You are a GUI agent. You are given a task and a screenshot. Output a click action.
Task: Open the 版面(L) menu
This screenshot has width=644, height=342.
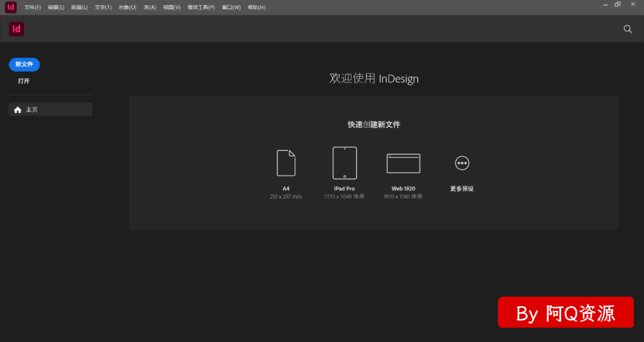tap(79, 7)
